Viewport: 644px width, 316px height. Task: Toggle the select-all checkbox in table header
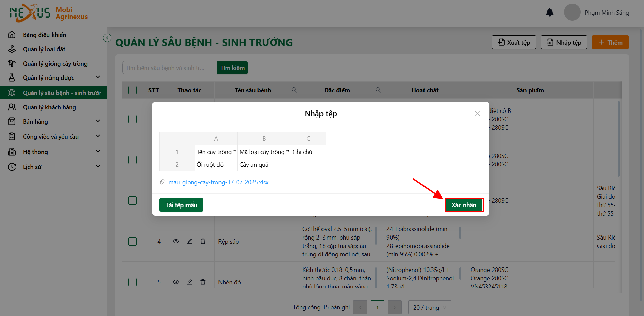point(133,90)
